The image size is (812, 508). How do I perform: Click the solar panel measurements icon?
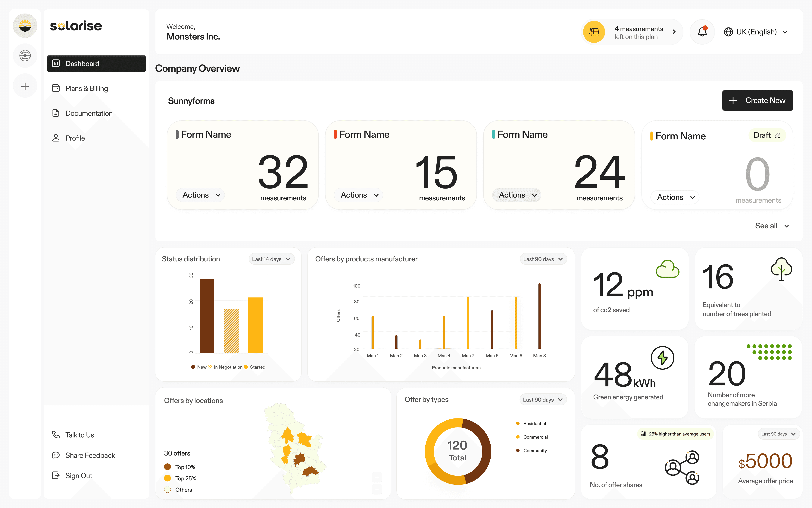594,32
